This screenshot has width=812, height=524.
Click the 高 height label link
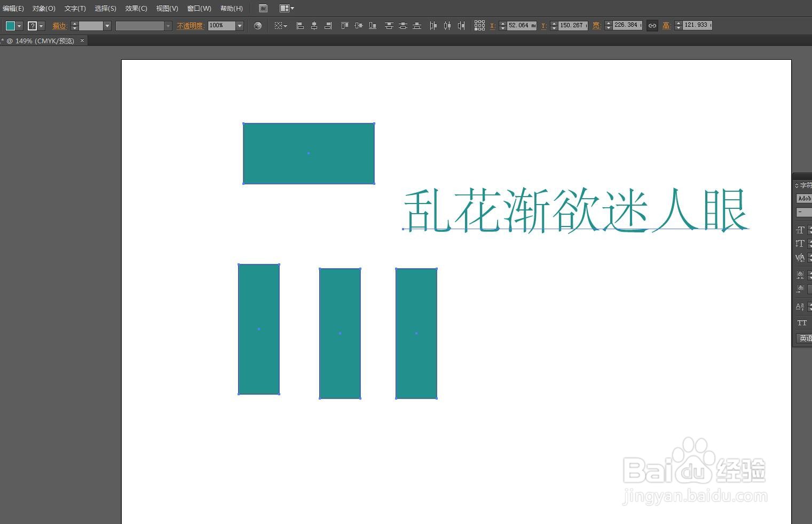666,25
